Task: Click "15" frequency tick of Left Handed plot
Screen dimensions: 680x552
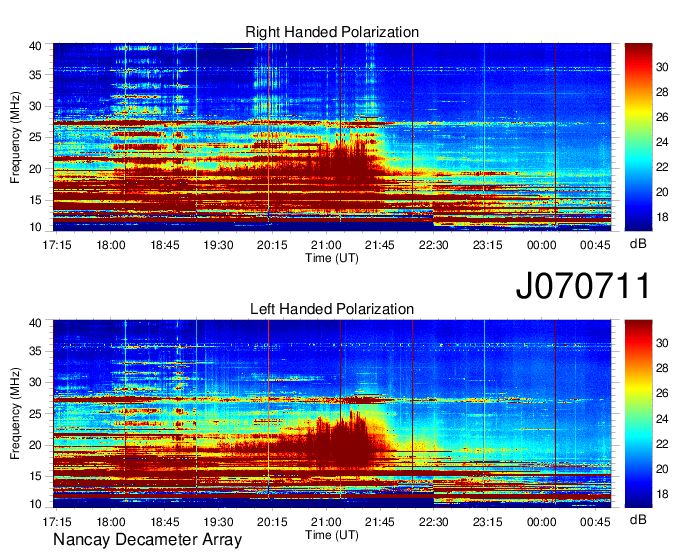Action: click(35, 476)
